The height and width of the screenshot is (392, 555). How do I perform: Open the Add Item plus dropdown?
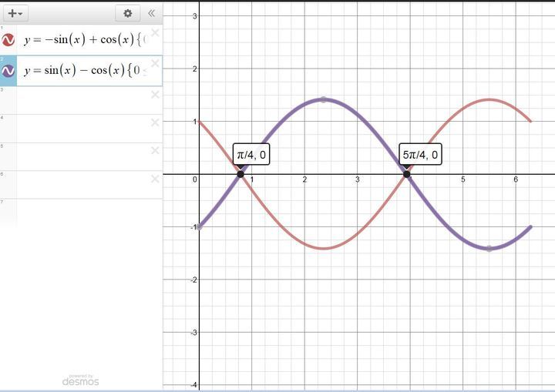(x=16, y=13)
